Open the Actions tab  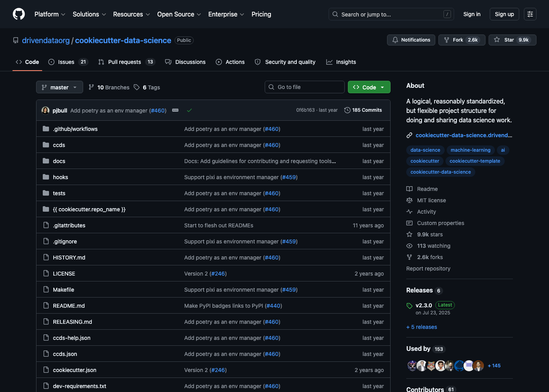pyautogui.click(x=230, y=62)
